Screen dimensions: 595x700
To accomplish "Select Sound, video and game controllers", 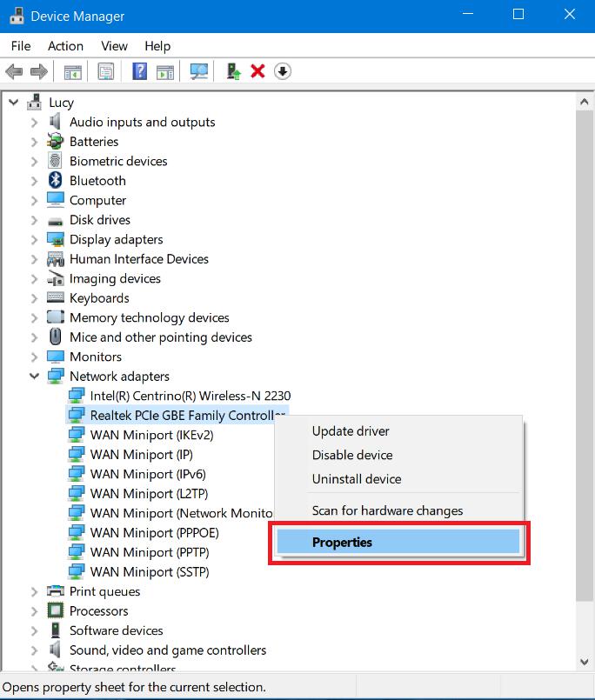I will [168, 650].
